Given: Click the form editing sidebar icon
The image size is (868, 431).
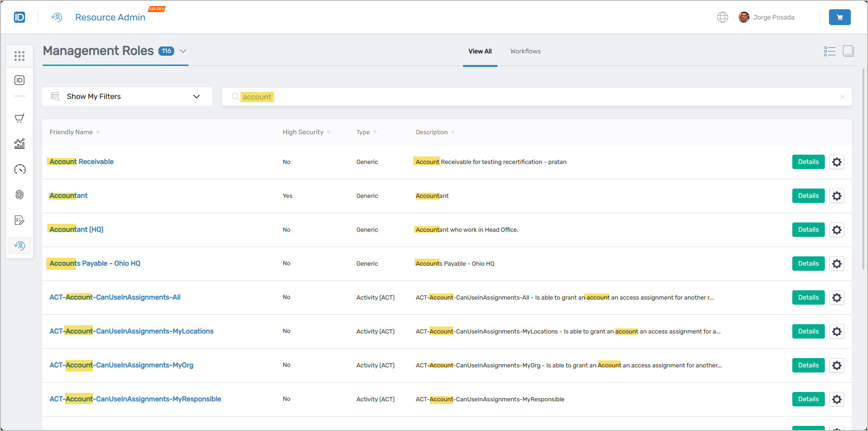Looking at the screenshot, I should 20,220.
